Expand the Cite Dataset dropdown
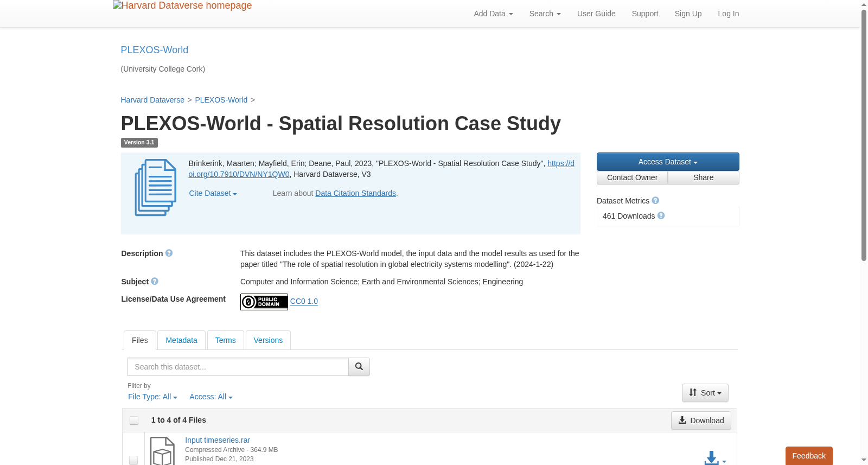 (x=213, y=193)
